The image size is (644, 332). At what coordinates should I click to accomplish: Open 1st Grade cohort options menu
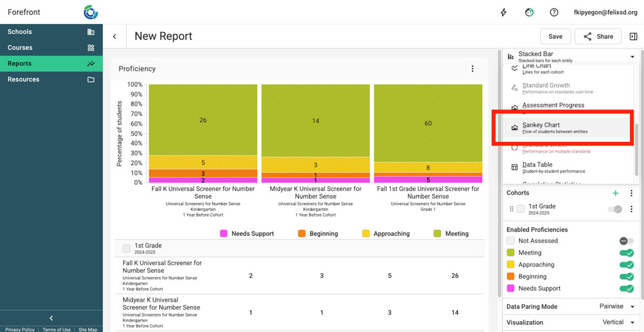click(632, 209)
